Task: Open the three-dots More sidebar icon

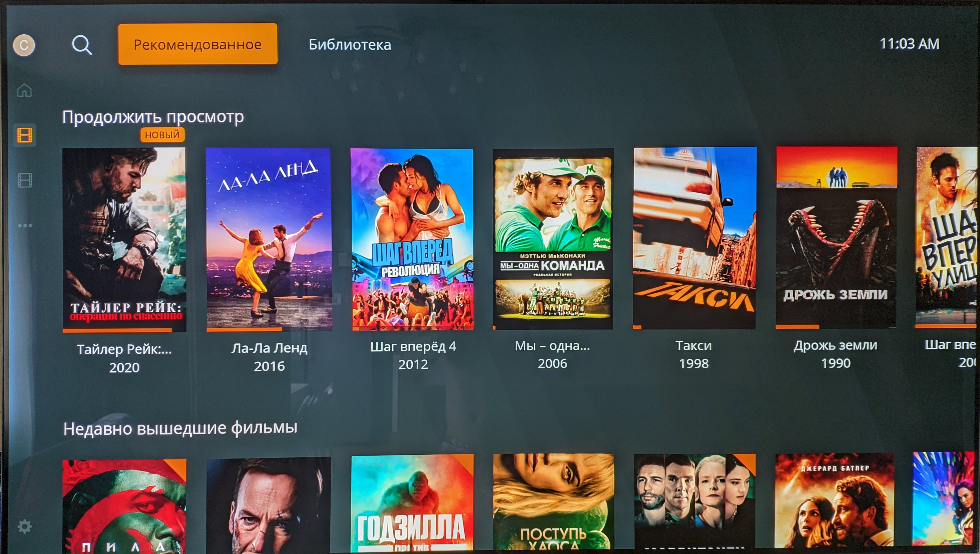Action: click(25, 225)
